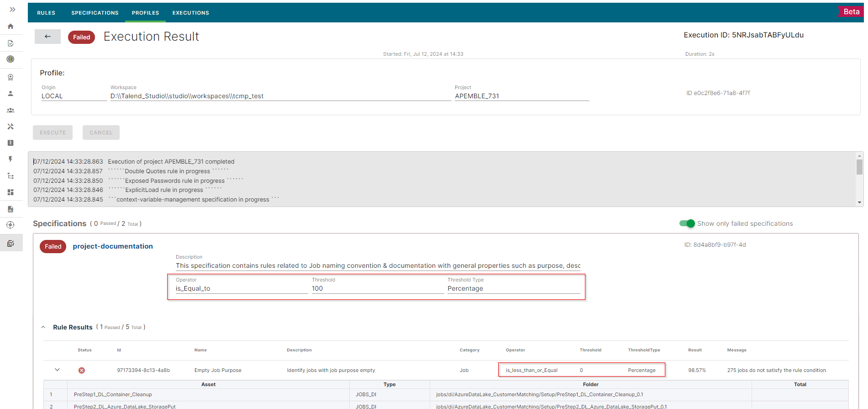868x409 pixels.
Task: Click the report chart file icon
Action: [x=11, y=209]
